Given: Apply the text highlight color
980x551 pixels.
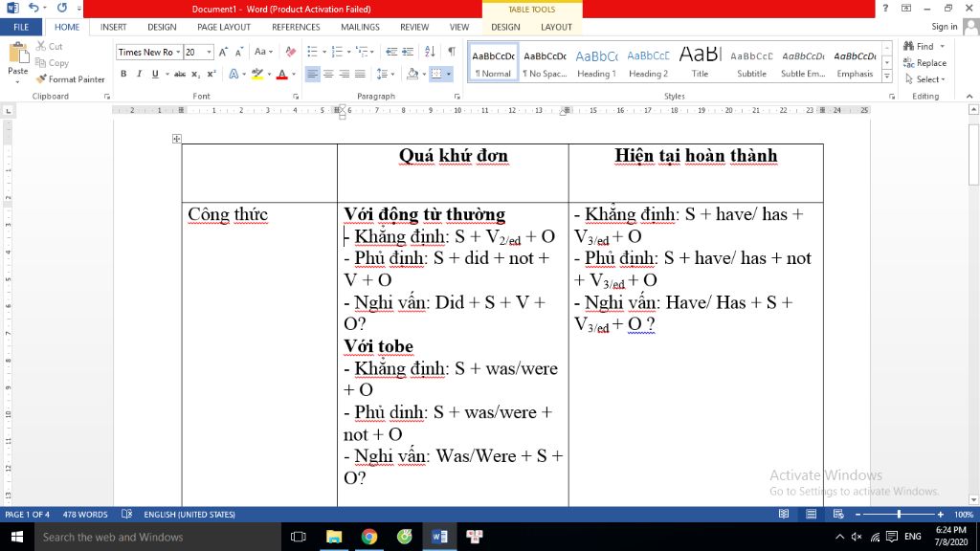Looking at the screenshot, I should 256,74.
